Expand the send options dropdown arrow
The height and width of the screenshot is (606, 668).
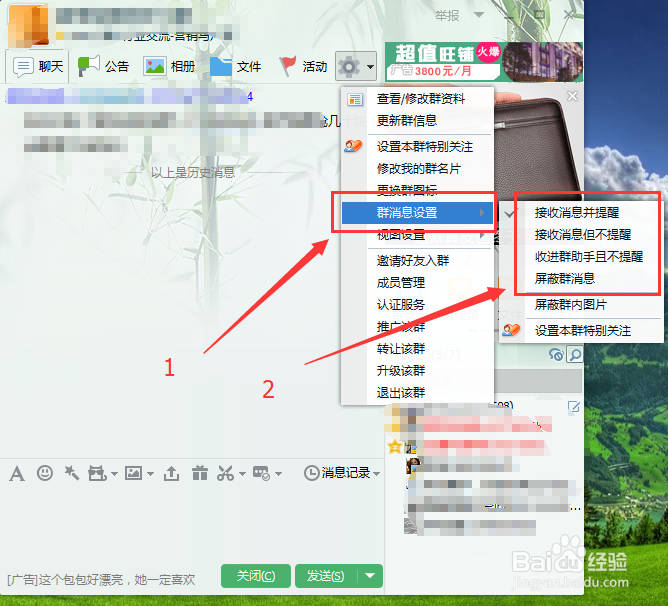370,576
